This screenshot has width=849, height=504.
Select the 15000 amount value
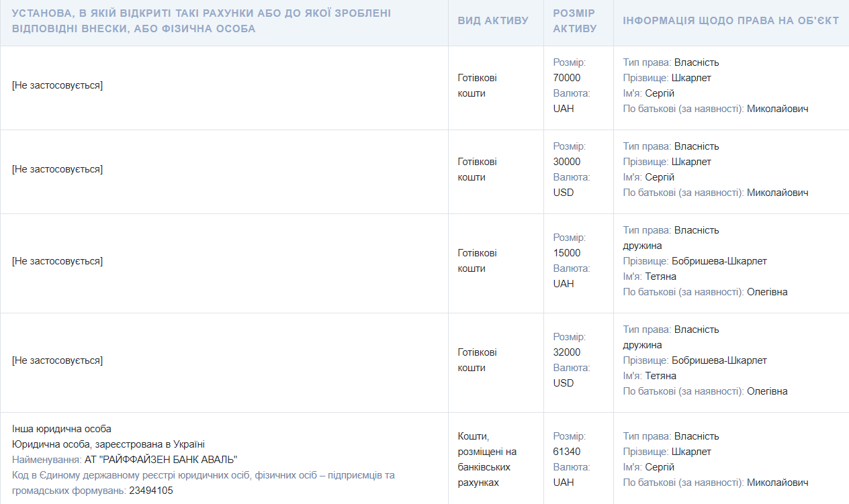coord(567,253)
